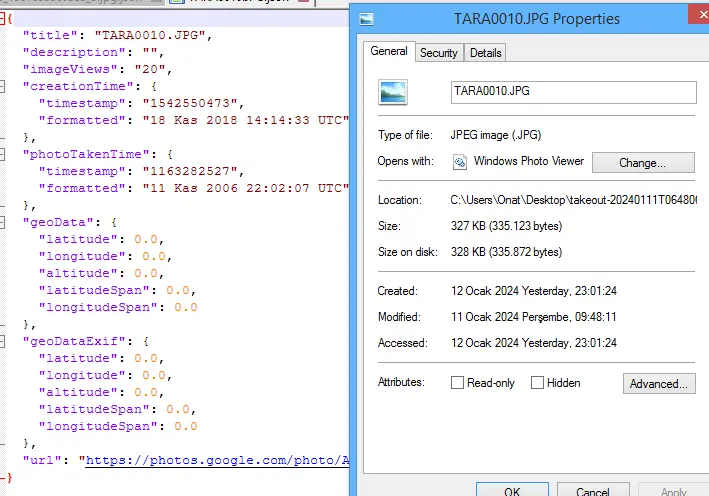Click the "11 Kas 2006 22:02:07 UTC" formatted value
This screenshot has height=496, width=709.
click(x=246, y=188)
